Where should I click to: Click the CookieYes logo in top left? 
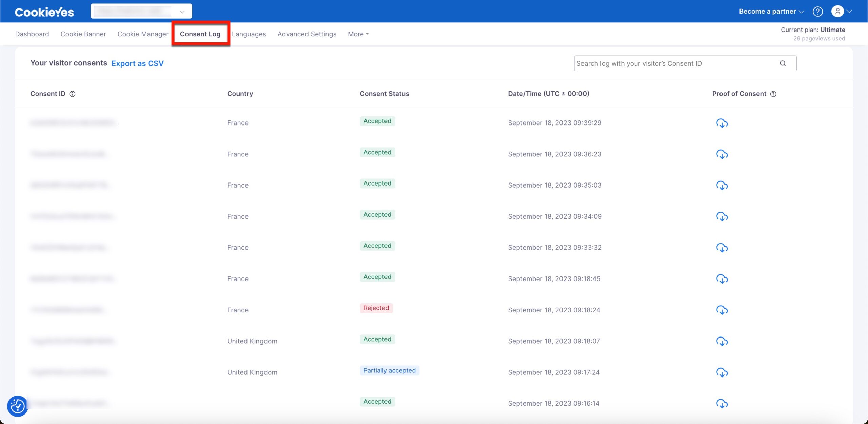(x=44, y=11)
